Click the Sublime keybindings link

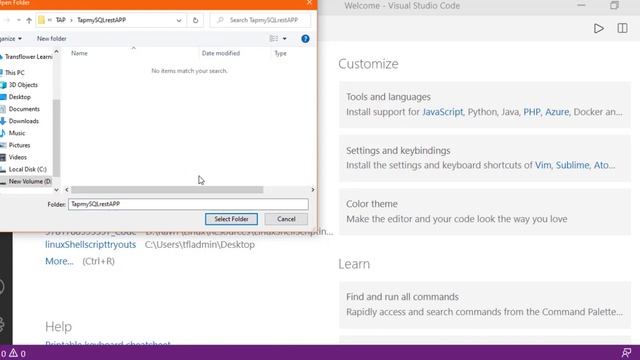[x=572, y=165]
